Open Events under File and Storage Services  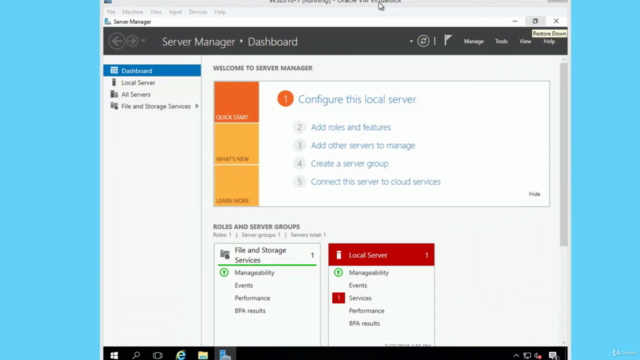point(244,285)
